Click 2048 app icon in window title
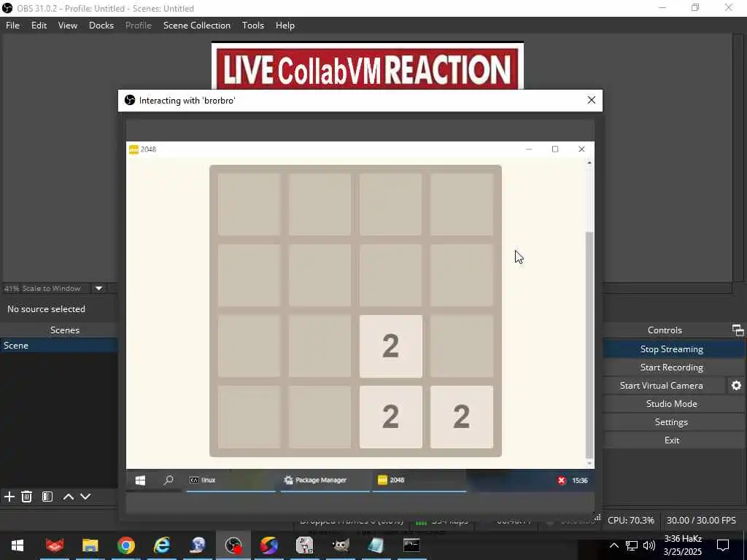This screenshot has width=747, height=560. pos(134,149)
